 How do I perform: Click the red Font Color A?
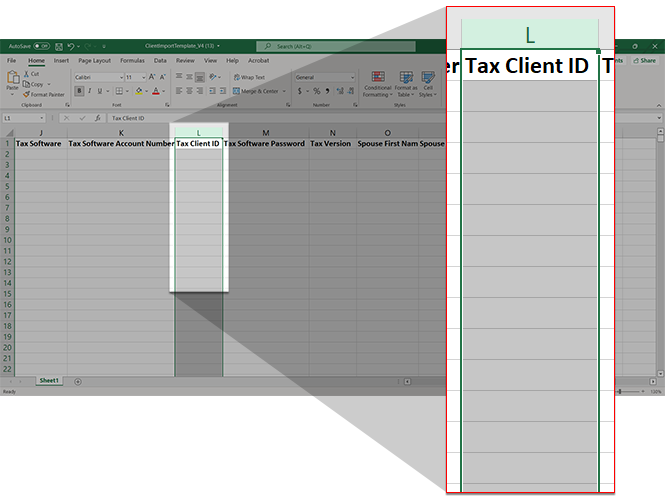point(156,91)
